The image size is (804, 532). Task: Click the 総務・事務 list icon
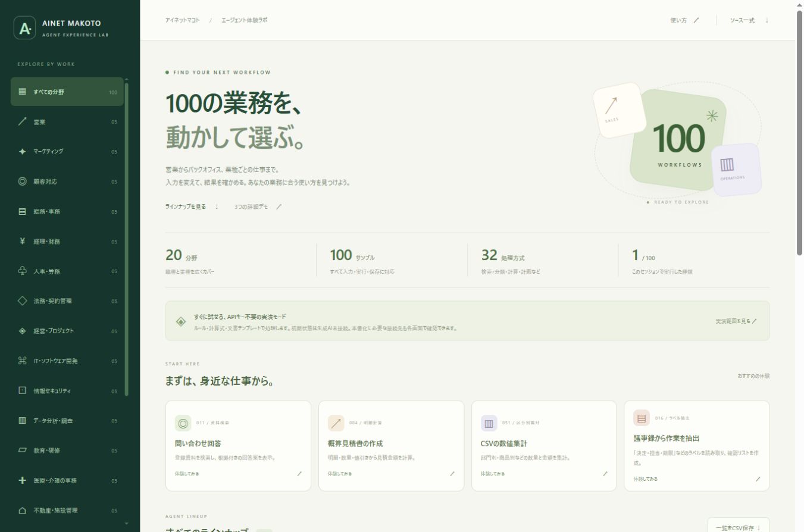[23, 211]
